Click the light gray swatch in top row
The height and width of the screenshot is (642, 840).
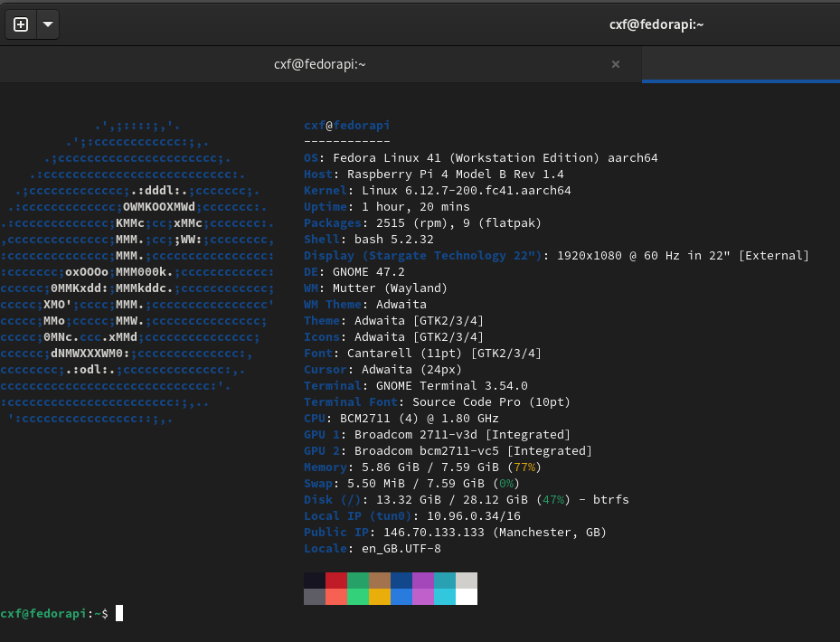pos(466,581)
